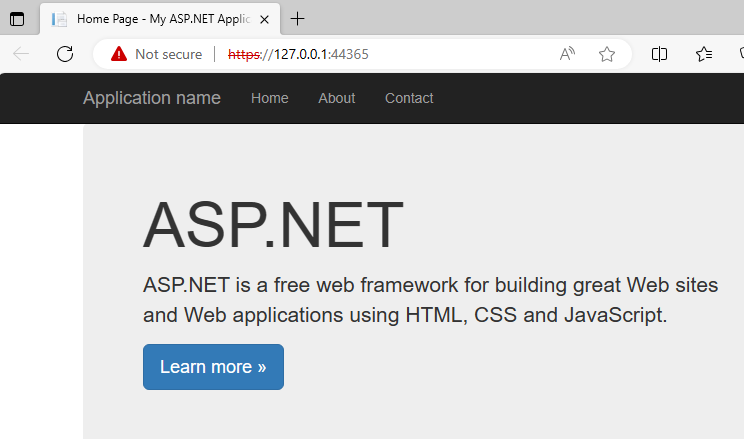Open the tab actions menu icon
This screenshot has width=744, height=439.
click(17, 19)
